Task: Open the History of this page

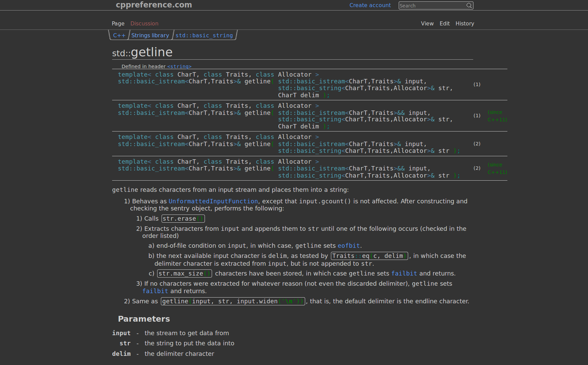Action: tap(464, 23)
